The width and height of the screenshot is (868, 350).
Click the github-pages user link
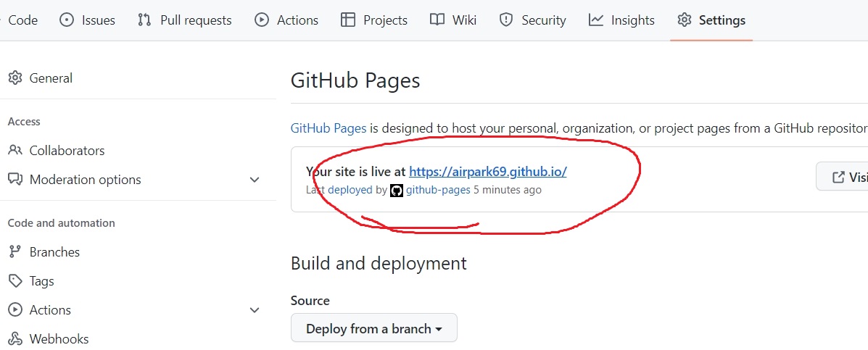point(438,190)
